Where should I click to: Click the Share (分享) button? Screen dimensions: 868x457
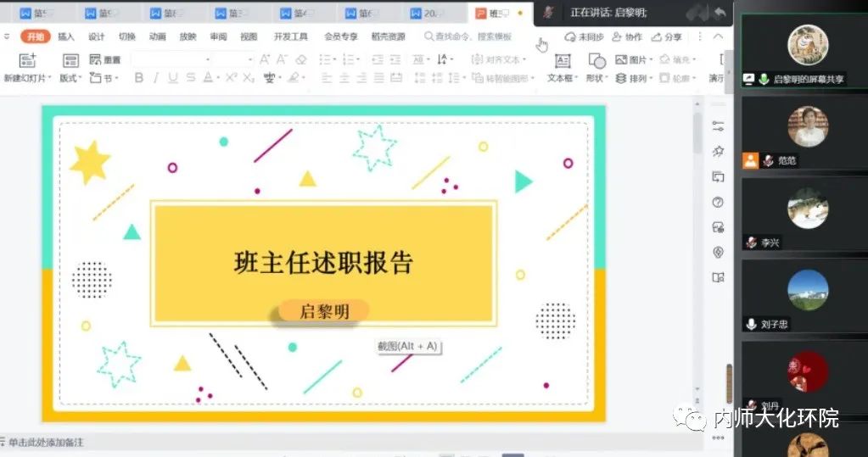click(667, 37)
